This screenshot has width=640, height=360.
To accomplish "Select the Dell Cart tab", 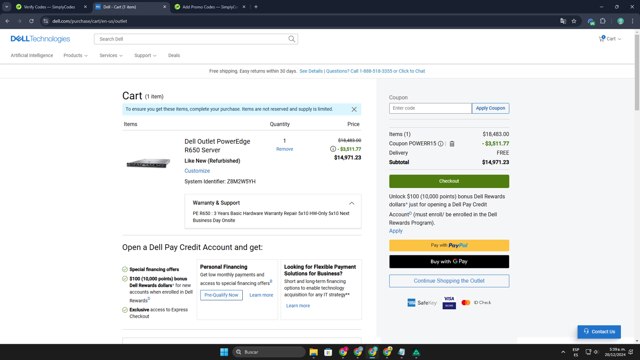I will tap(131, 7).
